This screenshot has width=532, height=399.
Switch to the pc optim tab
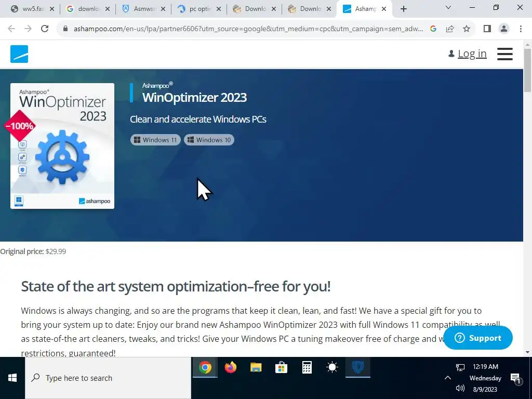(x=199, y=9)
